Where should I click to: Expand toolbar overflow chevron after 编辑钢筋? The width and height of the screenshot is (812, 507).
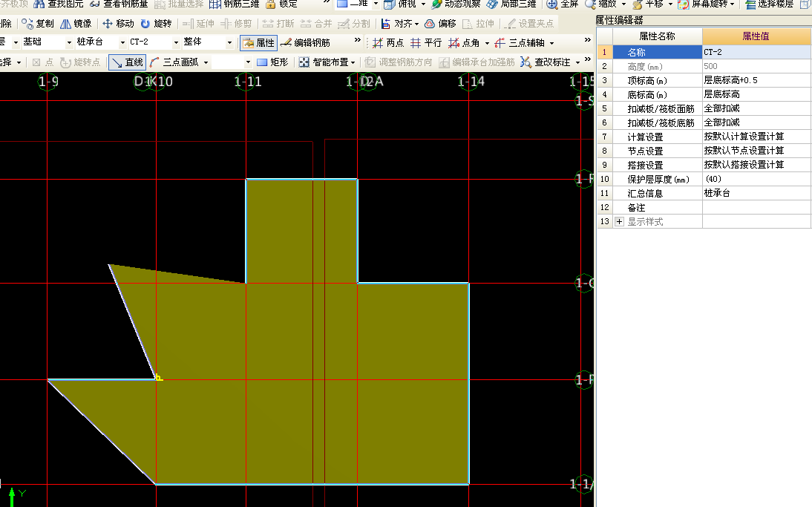click(357, 40)
